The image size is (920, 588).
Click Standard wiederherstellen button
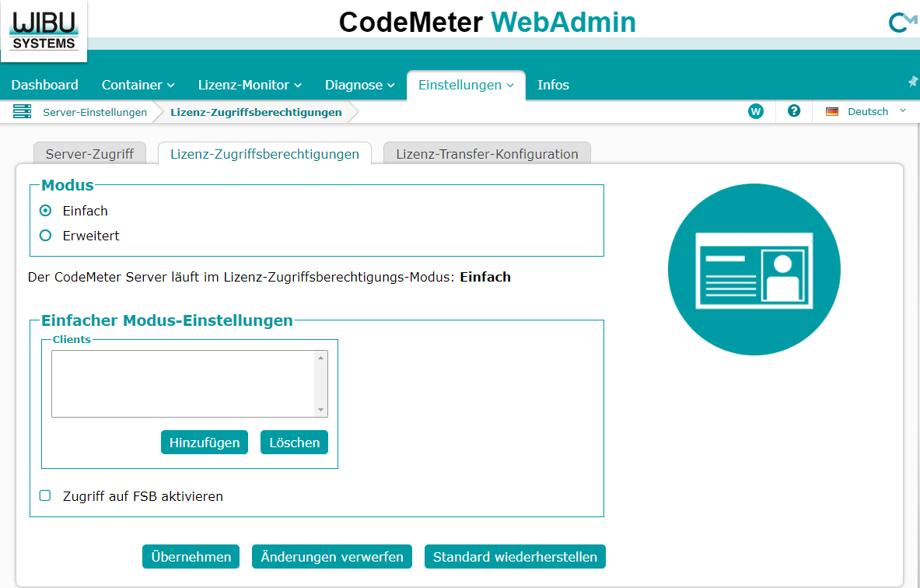[x=515, y=557]
